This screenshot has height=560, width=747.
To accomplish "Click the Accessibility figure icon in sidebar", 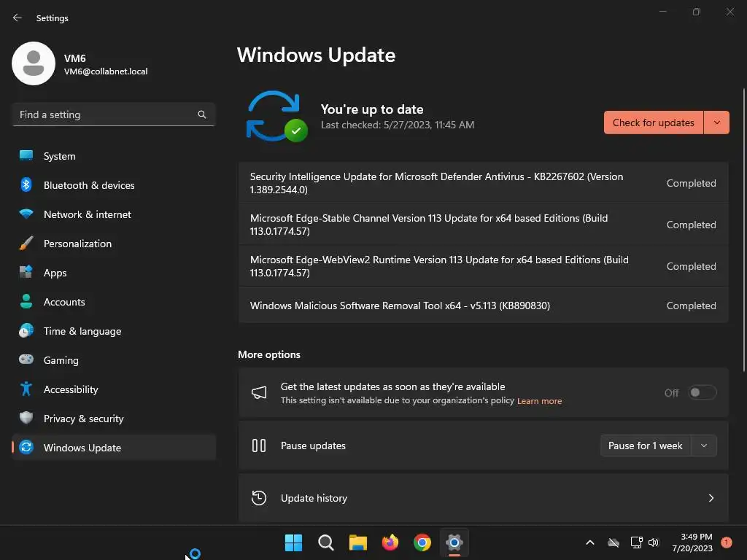I will point(26,389).
